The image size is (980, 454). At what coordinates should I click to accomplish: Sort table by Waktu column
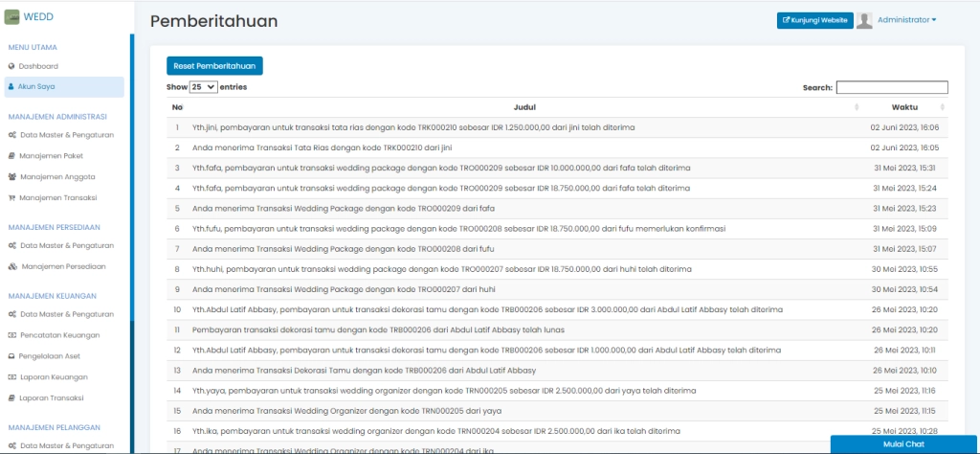(x=904, y=107)
